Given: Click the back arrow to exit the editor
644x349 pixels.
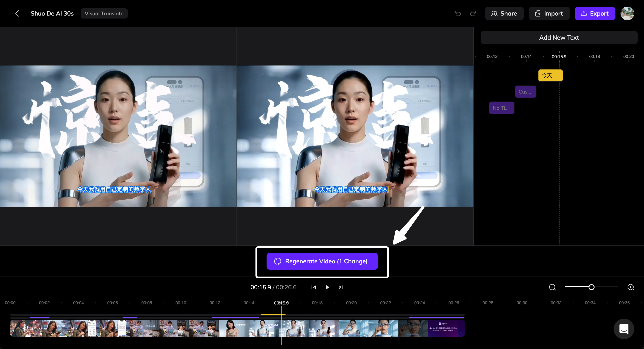Looking at the screenshot, I should 17,13.
